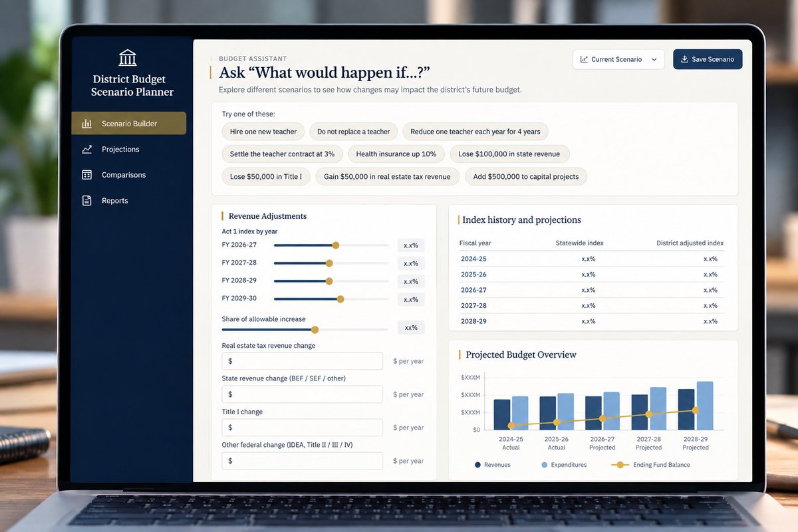Click the download icon on Save Scenario
Image resolution: width=798 pixels, height=532 pixels.
(683, 59)
